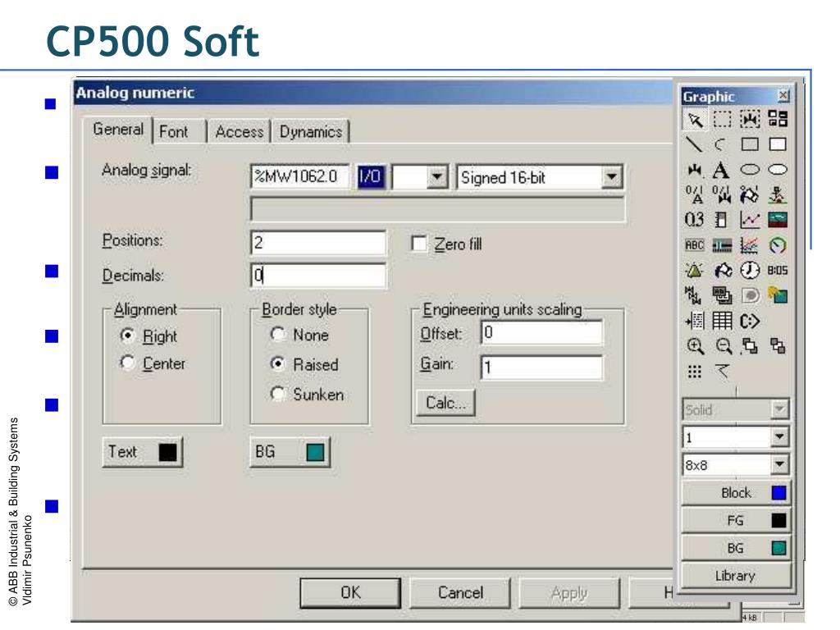This screenshot has width=840, height=630.
Task: Set alignment to Center
Action: click(x=127, y=363)
